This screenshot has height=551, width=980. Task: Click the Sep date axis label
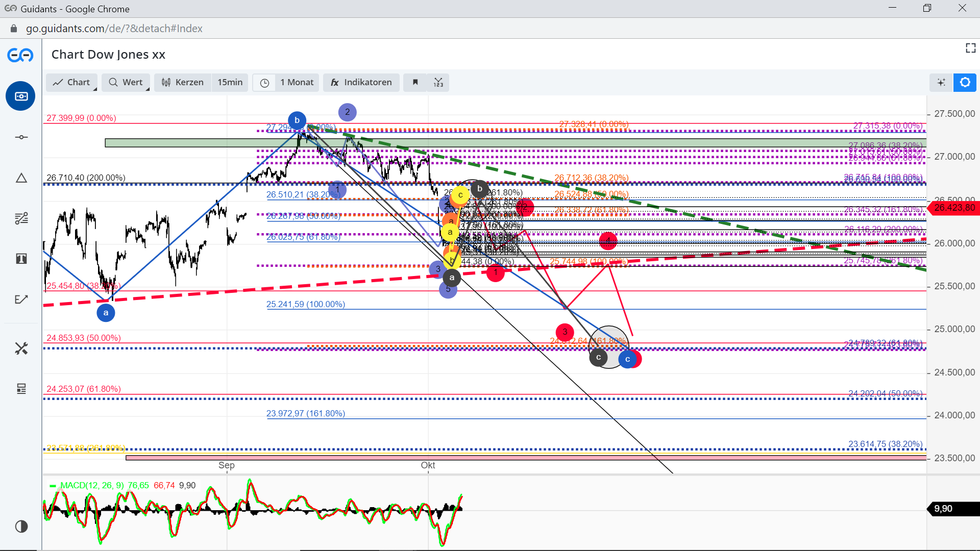click(x=226, y=465)
